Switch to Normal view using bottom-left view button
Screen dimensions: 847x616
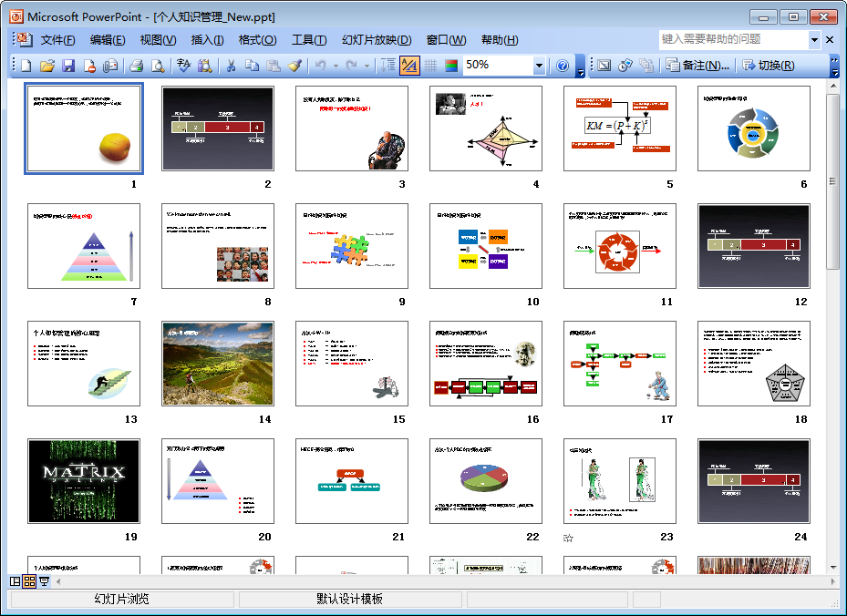(15, 581)
